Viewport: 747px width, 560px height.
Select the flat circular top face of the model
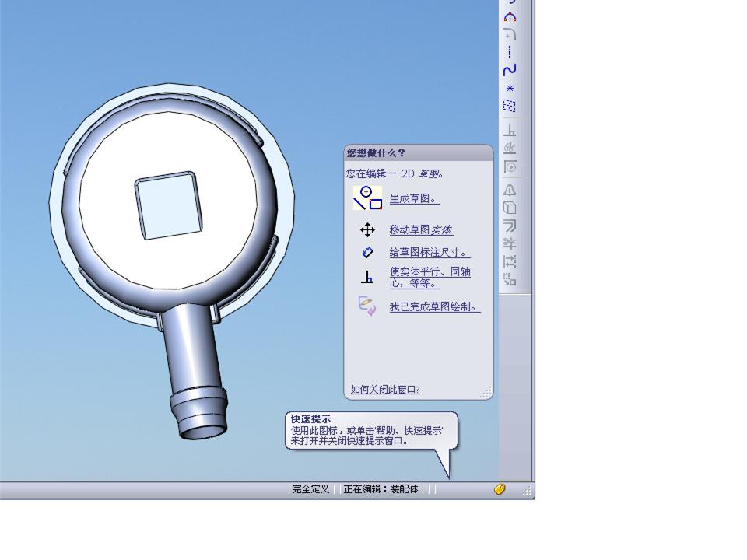tap(168, 201)
